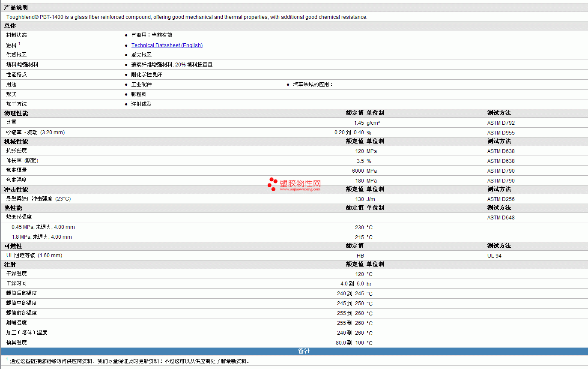Click the 模具温度 row label
The image size is (588, 369).
point(16,342)
